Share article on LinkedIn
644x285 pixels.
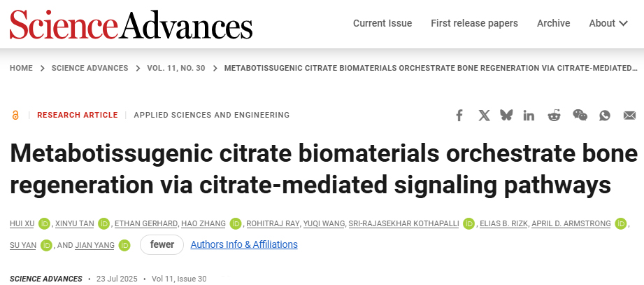[529, 116]
